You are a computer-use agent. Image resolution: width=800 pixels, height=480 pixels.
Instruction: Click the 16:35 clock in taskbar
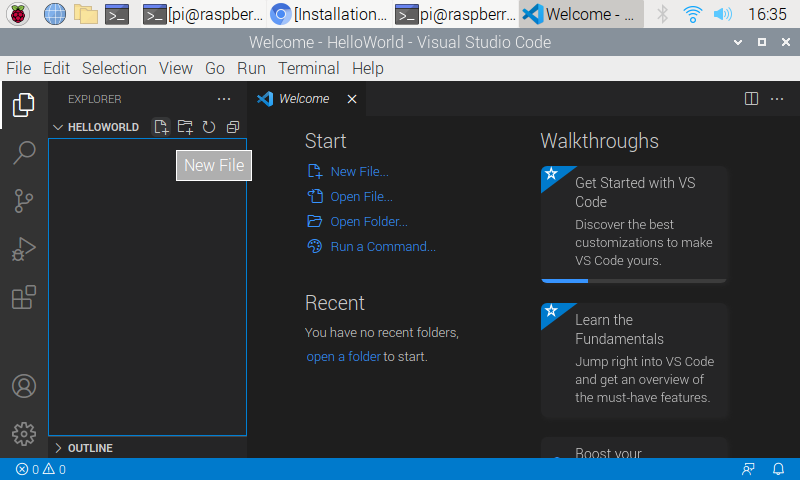pyautogui.click(x=767, y=14)
